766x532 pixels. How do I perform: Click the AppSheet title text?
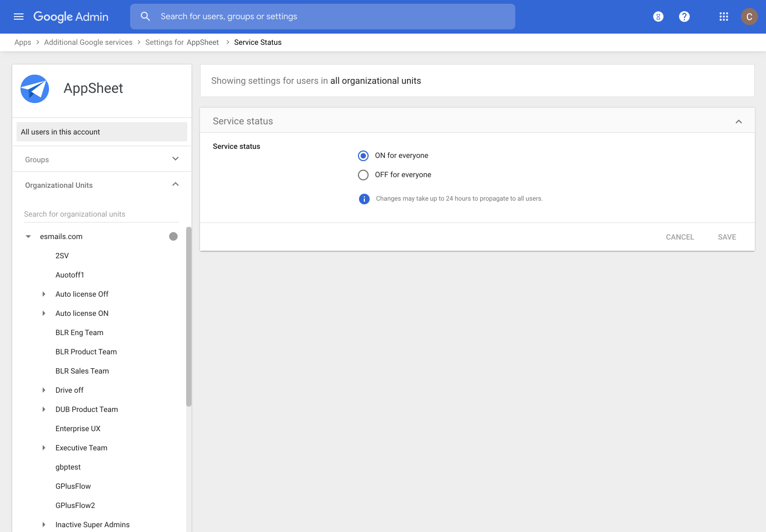(93, 88)
